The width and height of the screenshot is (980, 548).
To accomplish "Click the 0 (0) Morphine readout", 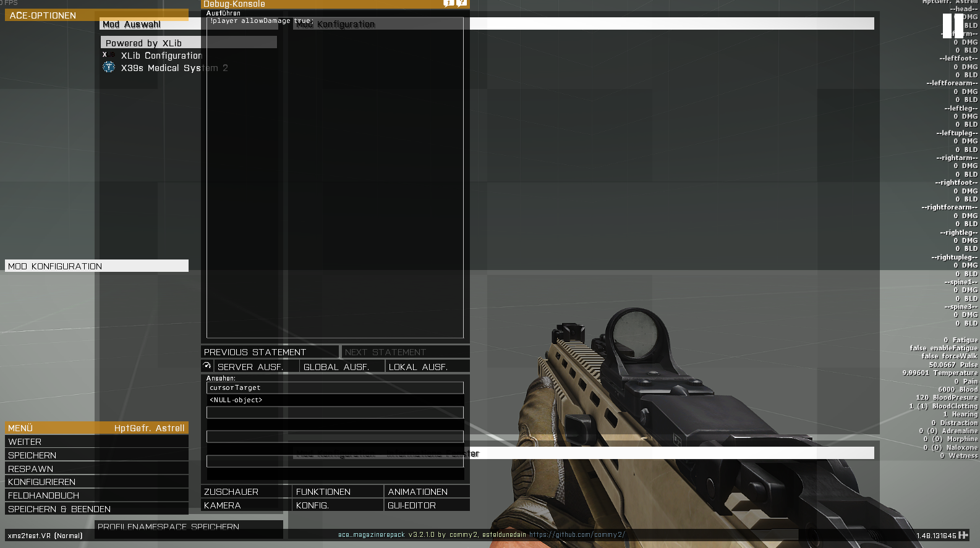I will 950,439.
